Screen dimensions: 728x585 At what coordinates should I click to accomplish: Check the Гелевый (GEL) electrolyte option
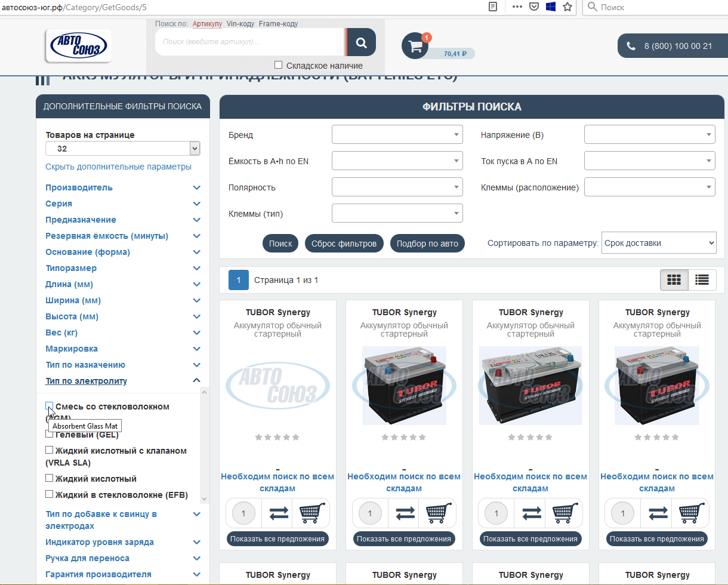[50, 434]
